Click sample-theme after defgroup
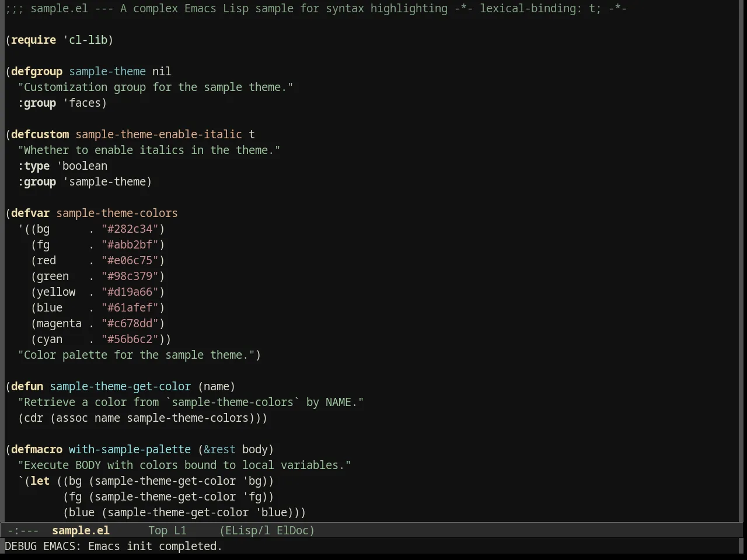 click(x=107, y=71)
